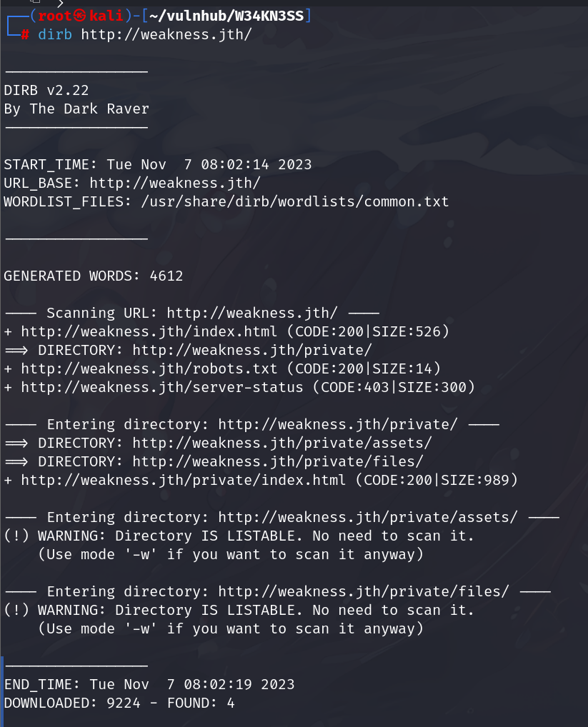Click the red hash prompt symbol
This screenshot has width=588, height=727.
tap(25, 34)
